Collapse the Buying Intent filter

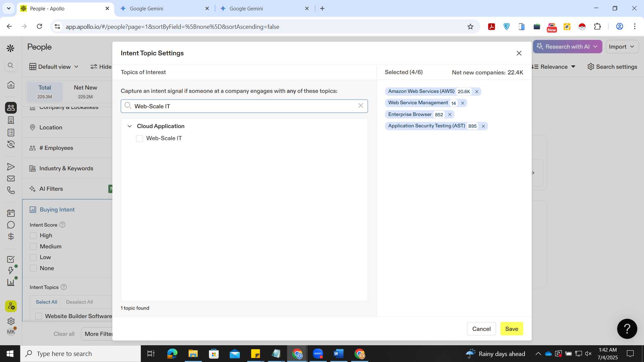pos(67,209)
